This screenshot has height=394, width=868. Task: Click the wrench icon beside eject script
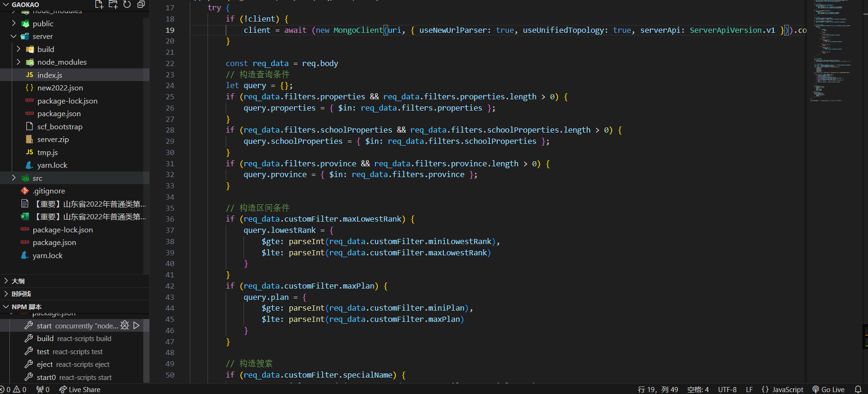click(29, 364)
